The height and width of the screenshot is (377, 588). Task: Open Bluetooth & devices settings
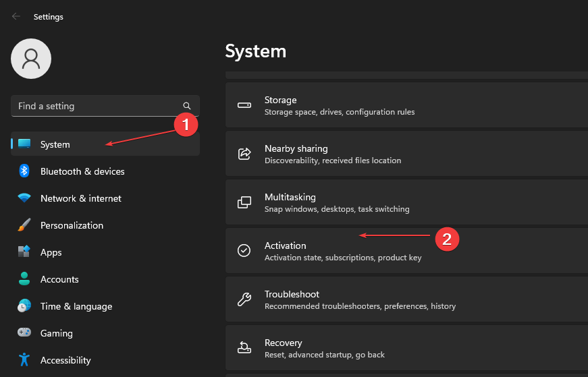coord(82,171)
